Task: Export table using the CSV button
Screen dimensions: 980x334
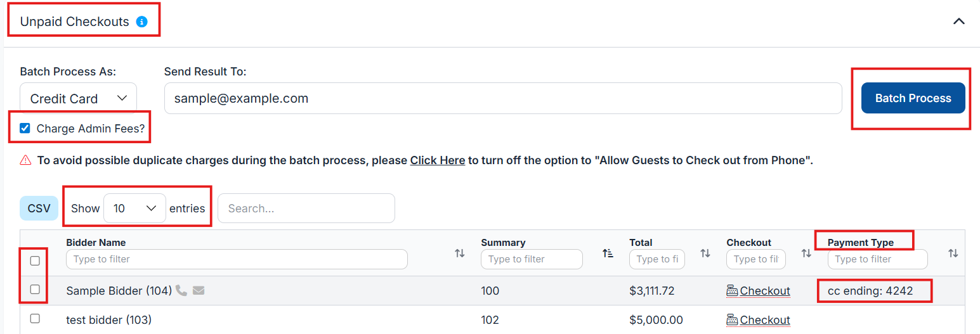Action: point(39,209)
